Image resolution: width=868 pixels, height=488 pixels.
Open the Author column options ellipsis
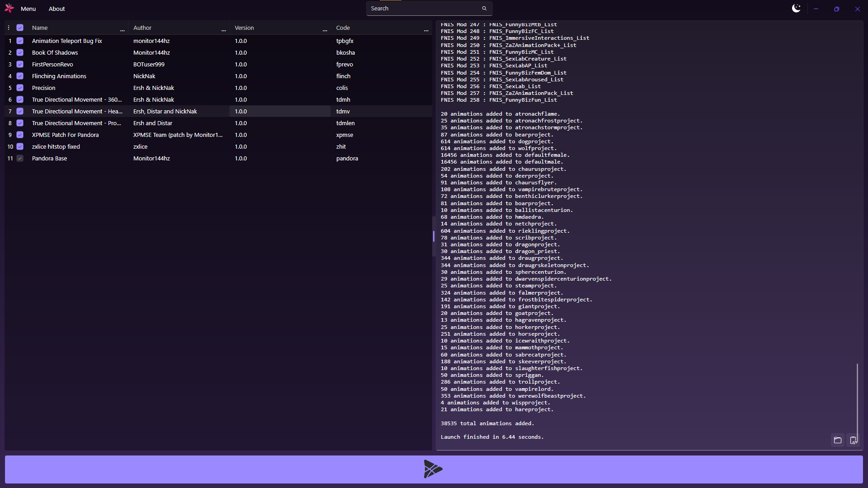223,29
